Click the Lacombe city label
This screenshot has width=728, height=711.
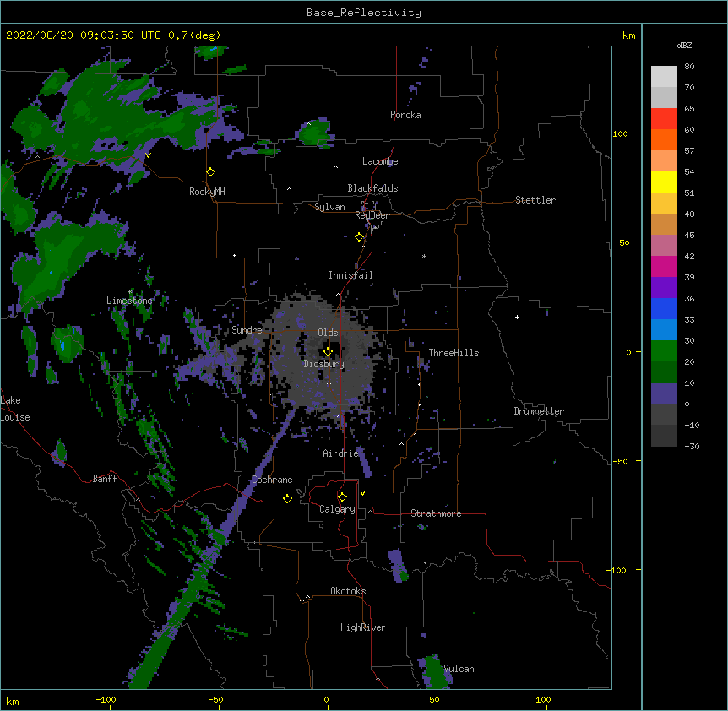tap(380, 161)
